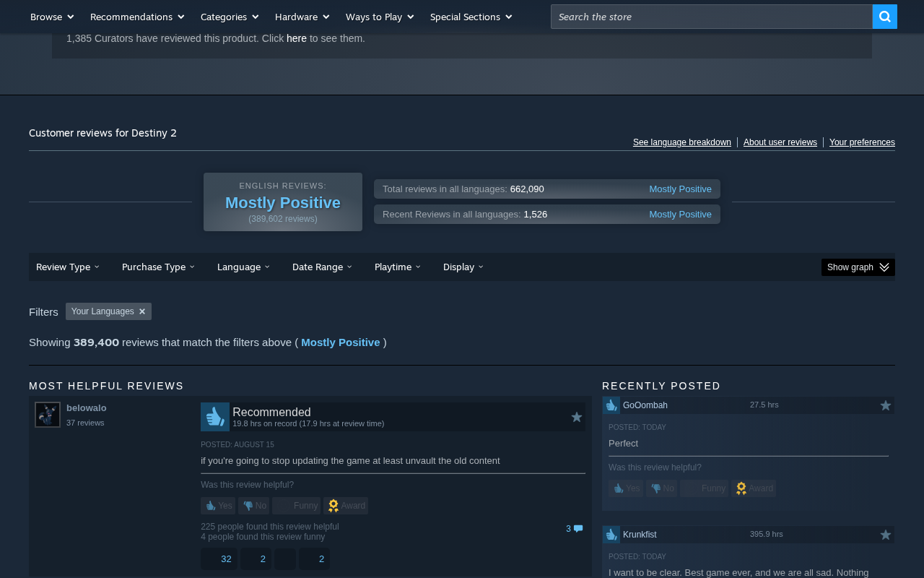Open See language breakdown link
Viewport: 924px width, 578px height.
pos(682,142)
